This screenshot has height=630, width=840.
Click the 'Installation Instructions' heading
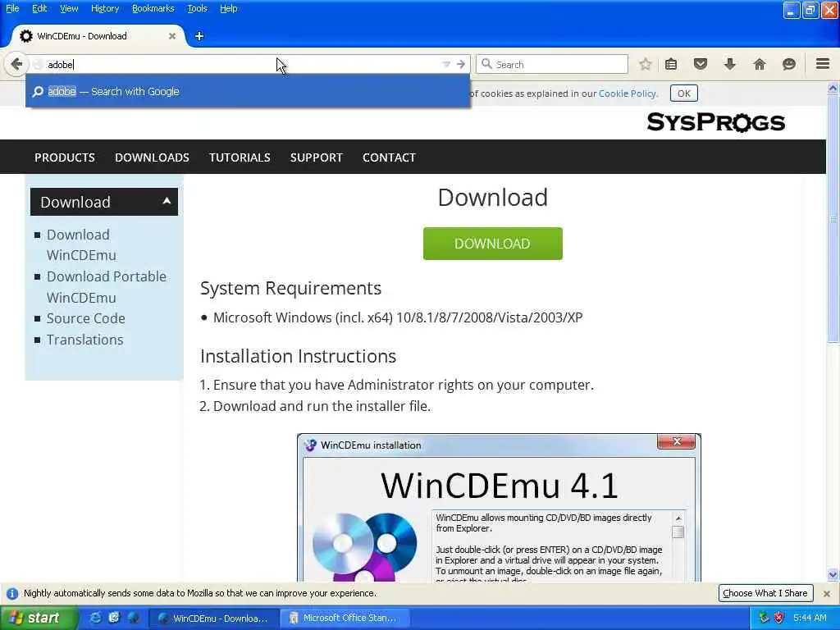click(298, 356)
